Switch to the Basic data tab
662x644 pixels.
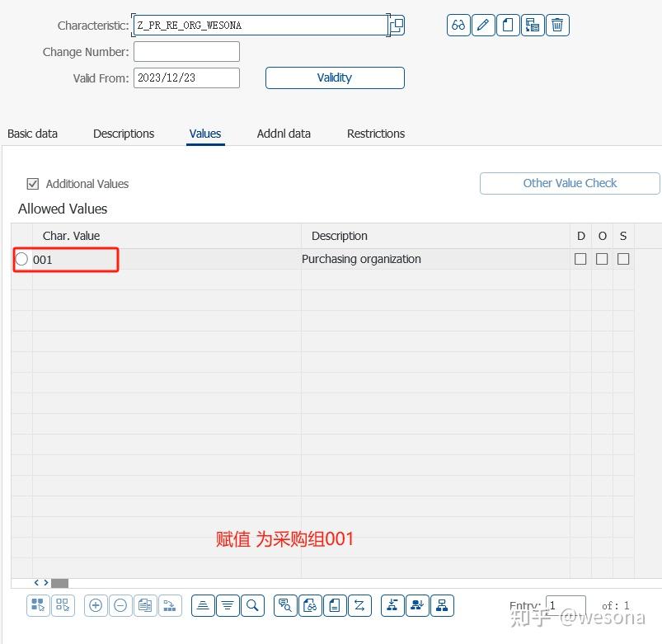tap(32, 134)
